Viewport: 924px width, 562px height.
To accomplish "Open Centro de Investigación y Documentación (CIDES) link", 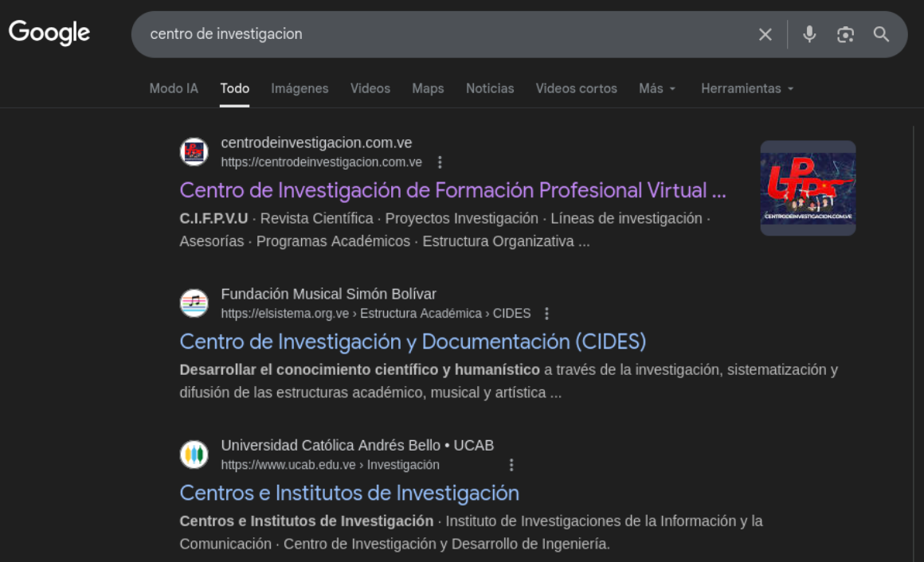I will (413, 341).
